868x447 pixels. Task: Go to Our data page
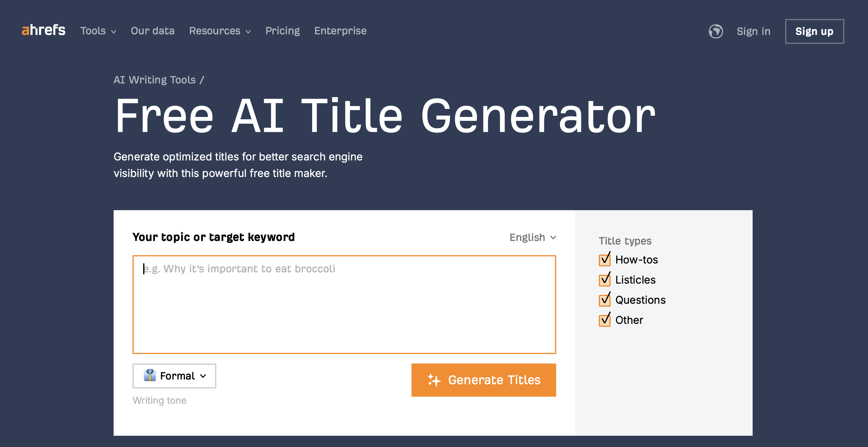click(x=153, y=31)
